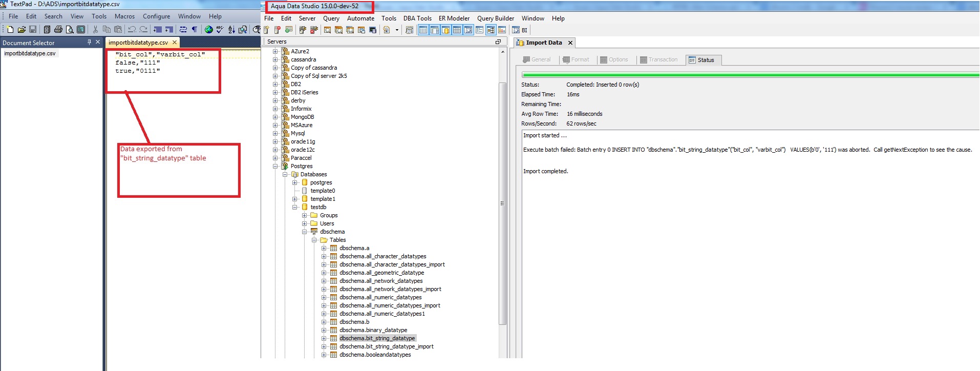Switch to the Transaction tab
This screenshot has height=371, width=980.
click(658, 59)
